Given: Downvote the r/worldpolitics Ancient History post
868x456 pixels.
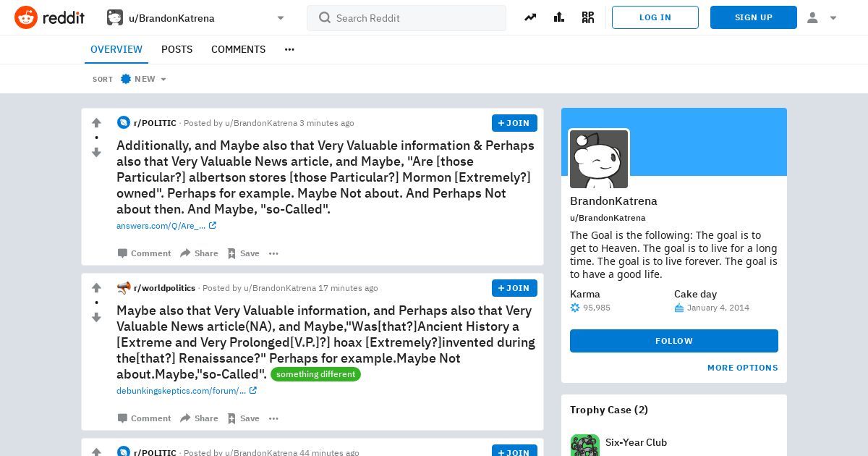Looking at the screenshot, I should click(96, 318).
